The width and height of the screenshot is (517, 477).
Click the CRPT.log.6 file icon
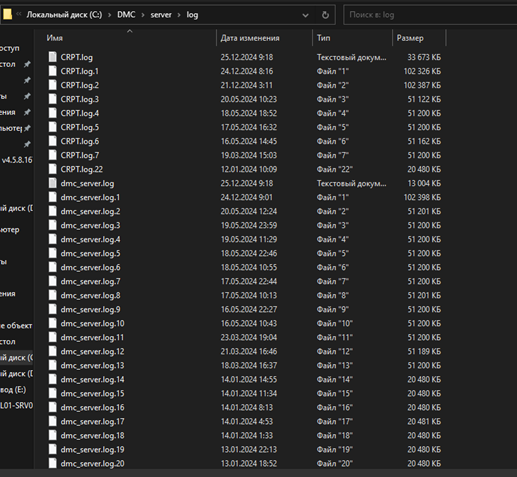click(x=52, y=141)
